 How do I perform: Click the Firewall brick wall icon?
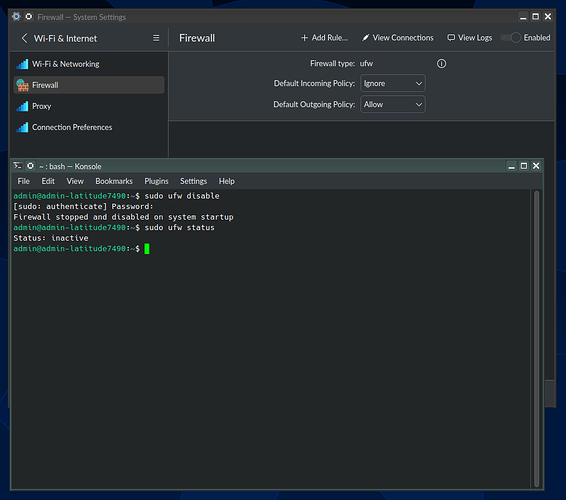click(x=22, y=85)
